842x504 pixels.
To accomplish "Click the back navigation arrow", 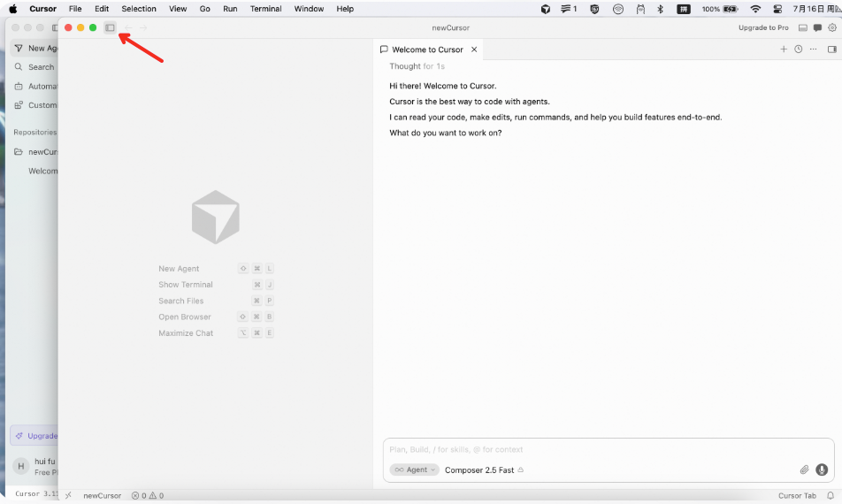I will 128,27.
